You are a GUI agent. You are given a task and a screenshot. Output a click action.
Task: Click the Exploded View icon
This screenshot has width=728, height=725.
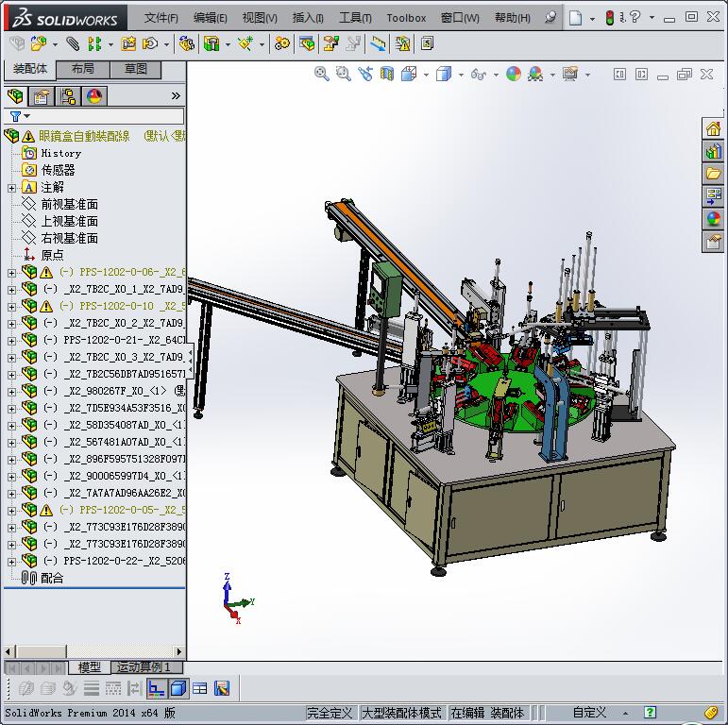(331, 44)
